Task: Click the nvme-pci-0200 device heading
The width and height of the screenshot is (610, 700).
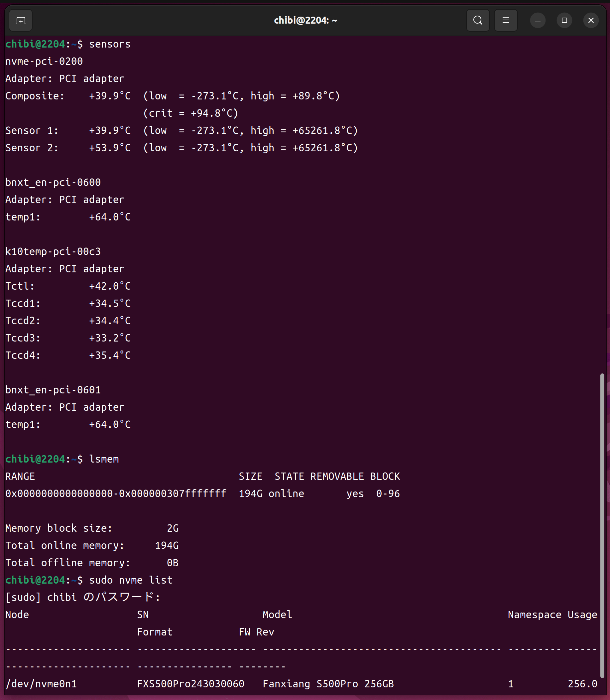Action: (x=44, y=62)
